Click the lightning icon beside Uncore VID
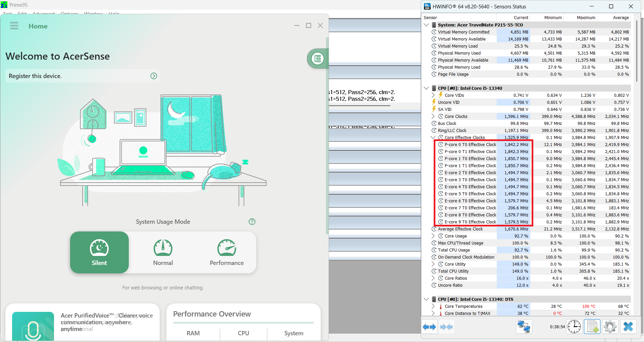 434,102
